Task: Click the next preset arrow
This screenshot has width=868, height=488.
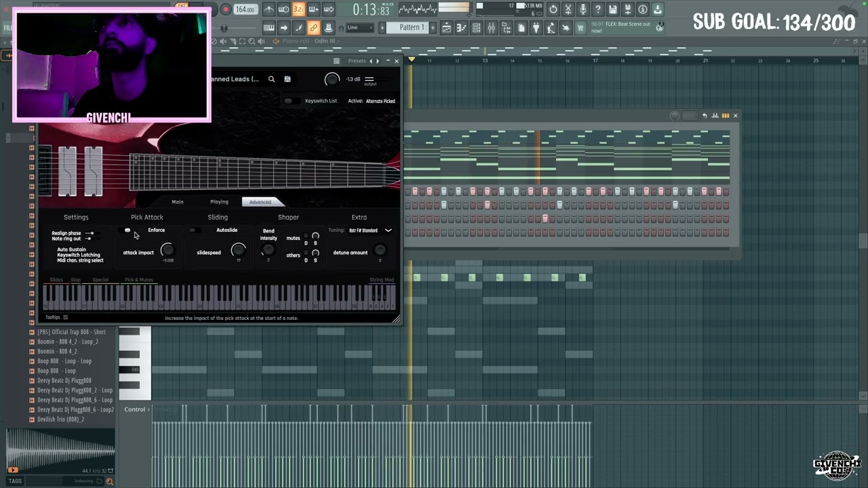Action: pos(378,61)
